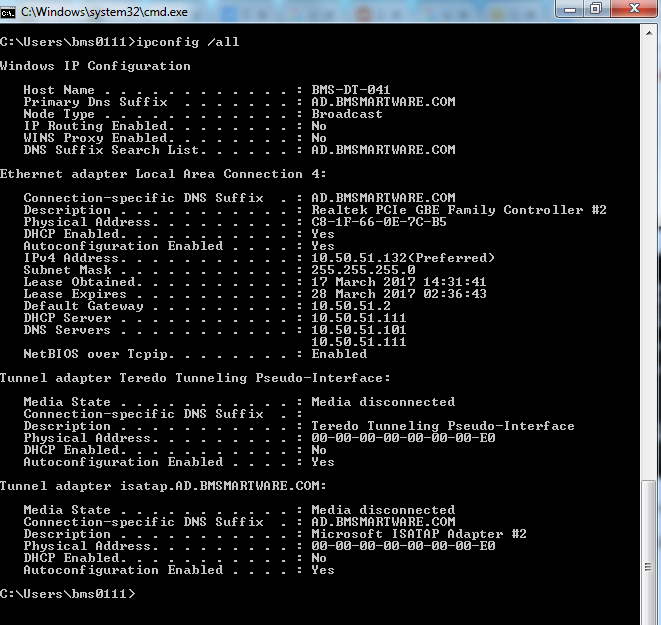Viewport: 661px width, 625px height.
Task: Click the IPv4 address 10.50.51.132(Preferred)
Action: (x=403, y=258)
